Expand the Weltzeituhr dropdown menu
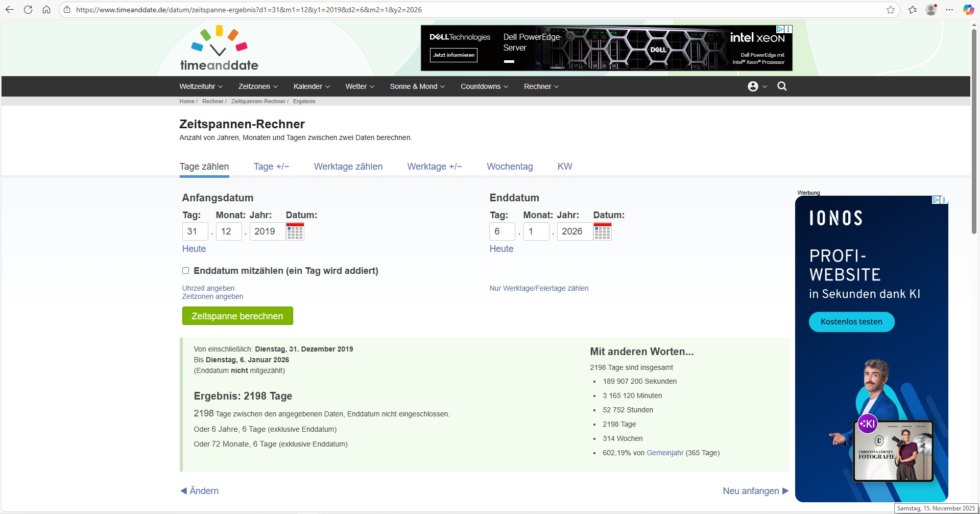The width and height of the screenshot is (980, 514). (x=201, y=86)
